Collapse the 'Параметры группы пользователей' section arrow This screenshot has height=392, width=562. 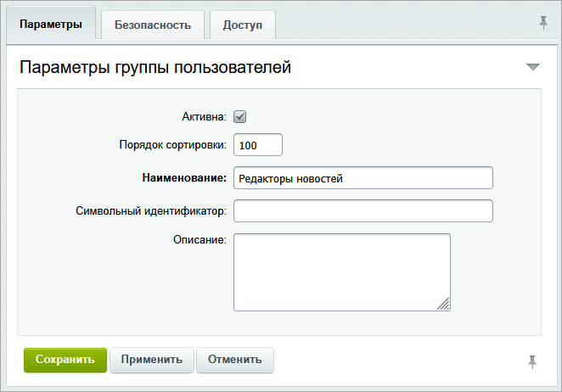[x=533, y=67]
